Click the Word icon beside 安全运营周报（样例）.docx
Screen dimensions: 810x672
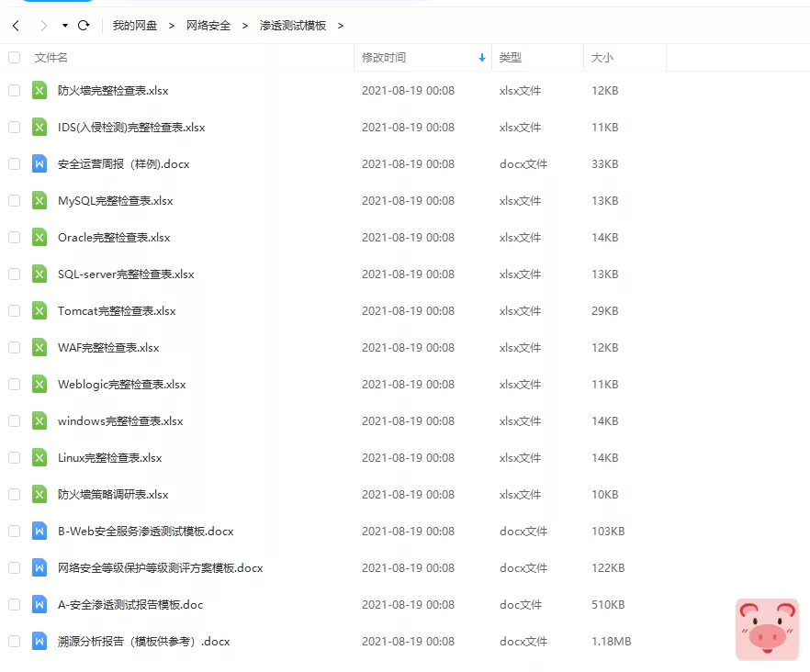[x=39, y=163]
